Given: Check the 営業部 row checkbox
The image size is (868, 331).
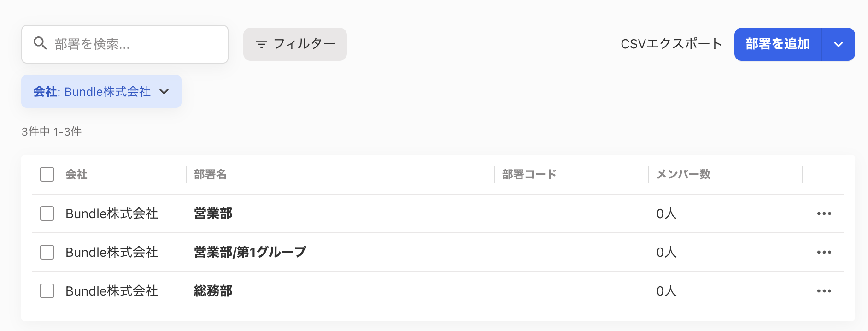Looking at the screenshot, I should pos(47,213).
